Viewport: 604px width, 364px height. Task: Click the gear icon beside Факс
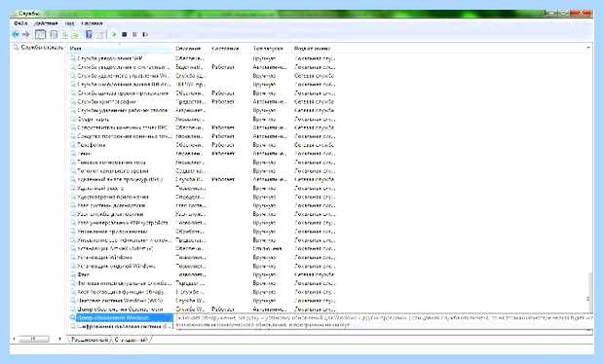[73, 274]
